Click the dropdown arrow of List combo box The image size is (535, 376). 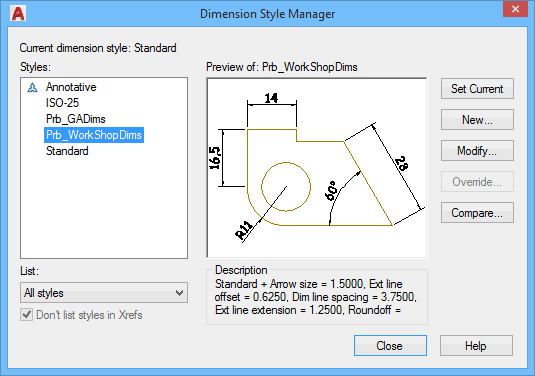[x=179, y=293]
